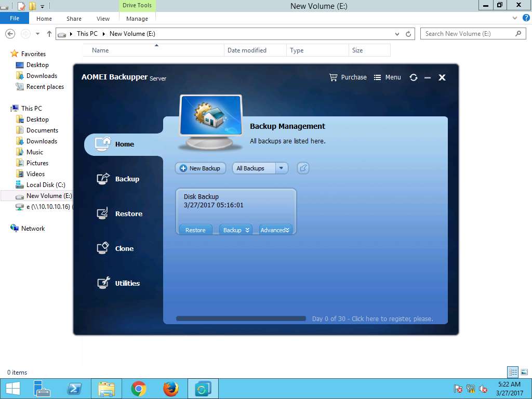Open the AOMEI Backupper Menu
Image resolution: width=532 pixels, height=399 pixels.
point(388,77)
